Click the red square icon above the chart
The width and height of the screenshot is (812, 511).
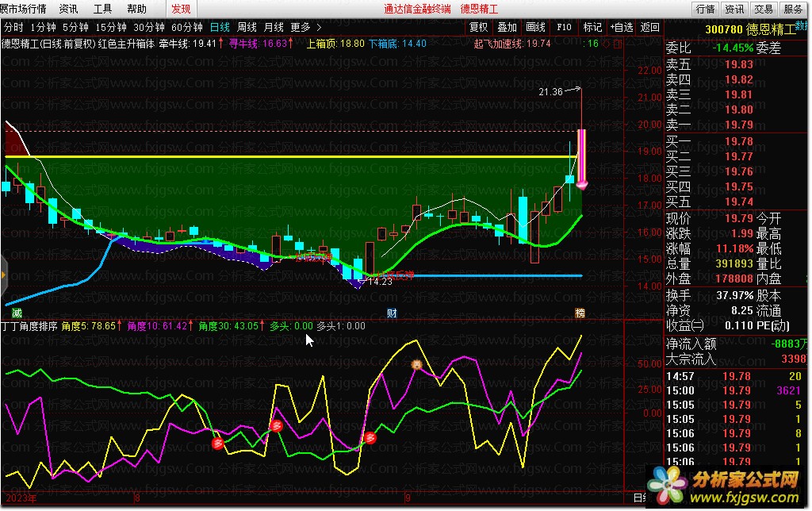pyautogui.click(x=617, y=44)
